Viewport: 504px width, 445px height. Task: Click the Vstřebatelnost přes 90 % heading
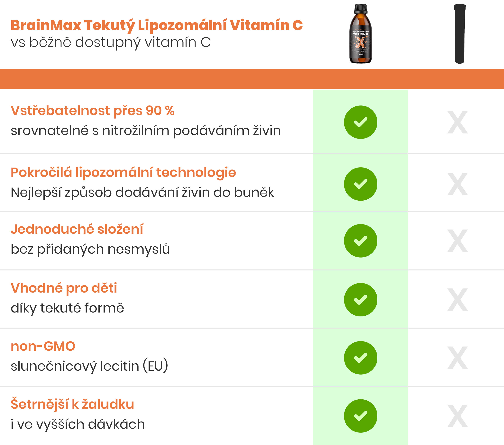pyautogui.click(x=92, y=110)
